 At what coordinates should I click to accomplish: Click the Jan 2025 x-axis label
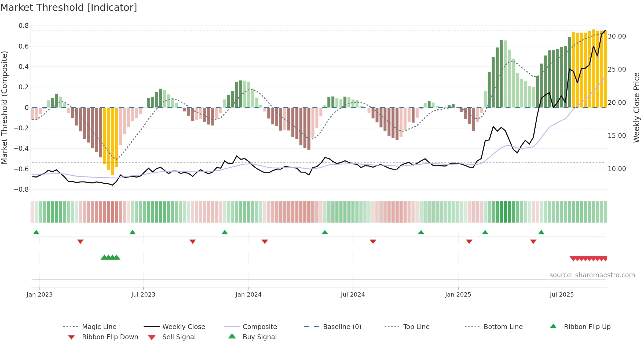(458, 294)
